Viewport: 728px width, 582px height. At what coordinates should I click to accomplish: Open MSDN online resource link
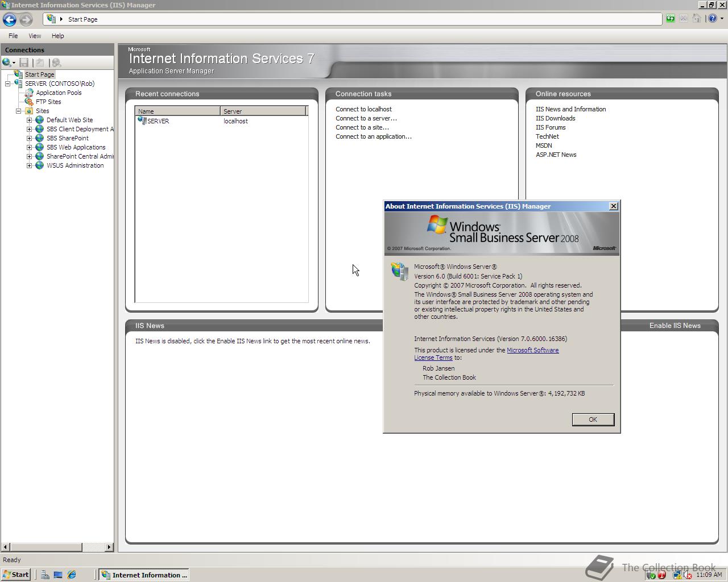[x=544, y=145]
